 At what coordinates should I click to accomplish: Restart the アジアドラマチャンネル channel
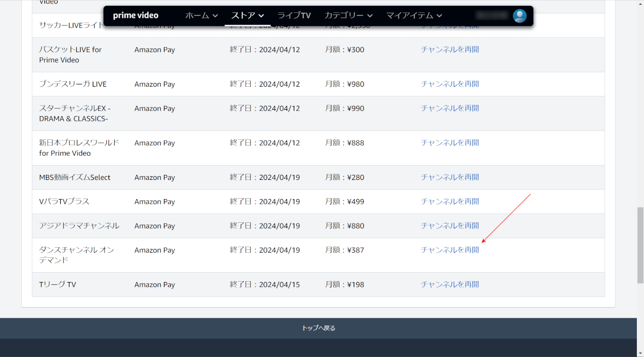tap(450, 225)
